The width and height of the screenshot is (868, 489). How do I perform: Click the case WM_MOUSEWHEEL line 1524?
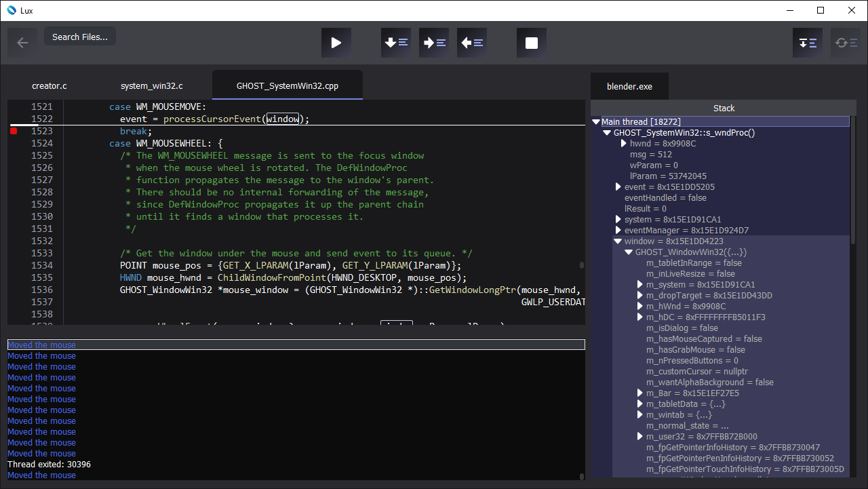coord(166,143)
